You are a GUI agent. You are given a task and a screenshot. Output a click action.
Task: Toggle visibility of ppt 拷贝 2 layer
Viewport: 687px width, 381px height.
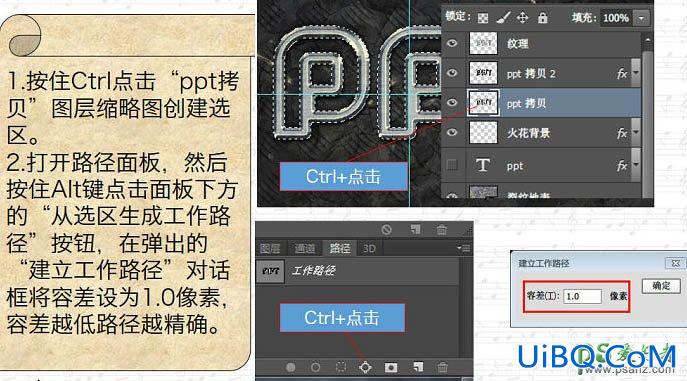click(x=452, y=73)
